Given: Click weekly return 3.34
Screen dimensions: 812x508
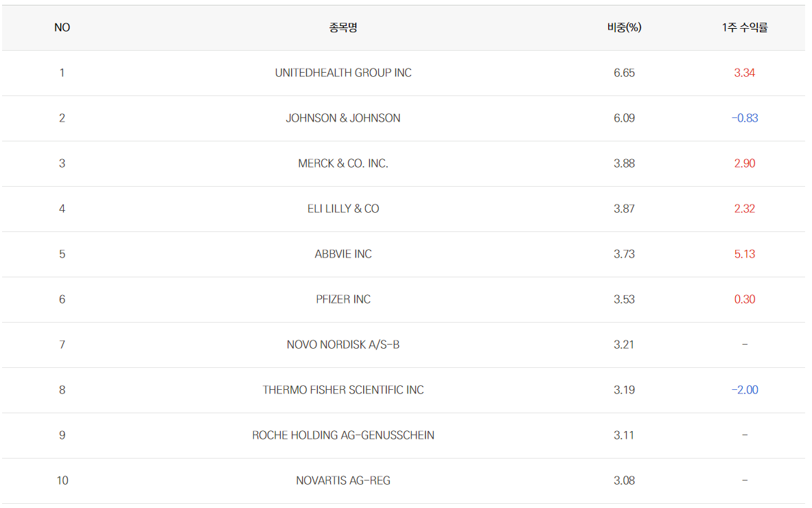Looking at the screenshot, I should pyautogui.click(x=745, y=73).
